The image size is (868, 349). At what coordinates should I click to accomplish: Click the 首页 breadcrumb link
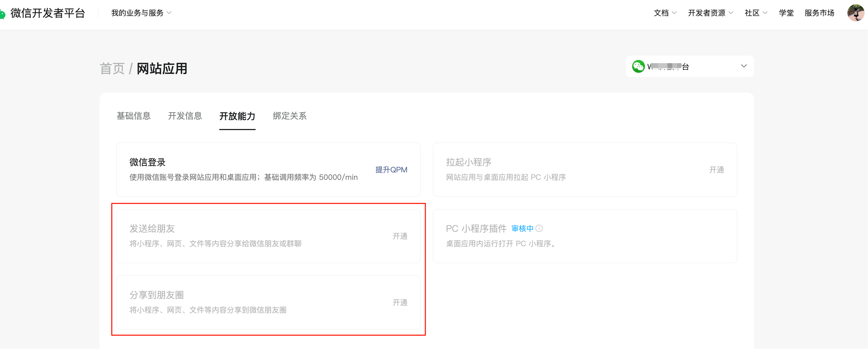[x=112, y=69]
